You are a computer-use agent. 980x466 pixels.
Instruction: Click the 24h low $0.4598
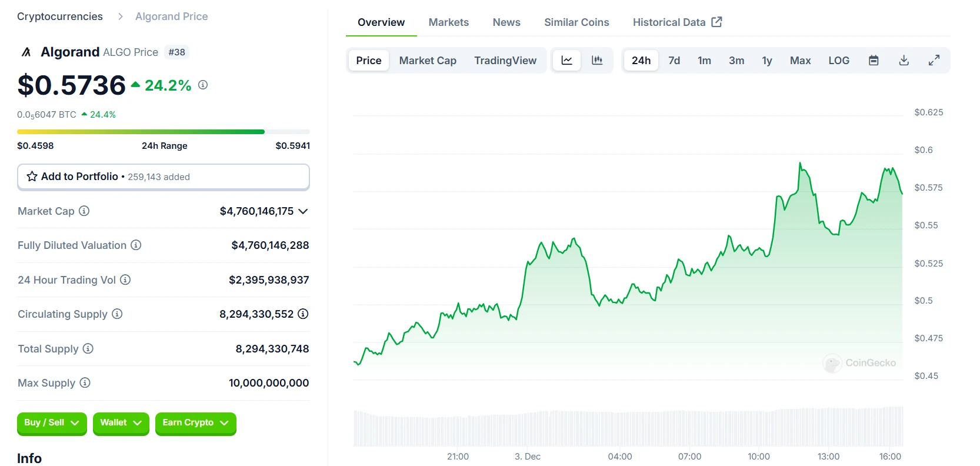click(35, 145)
